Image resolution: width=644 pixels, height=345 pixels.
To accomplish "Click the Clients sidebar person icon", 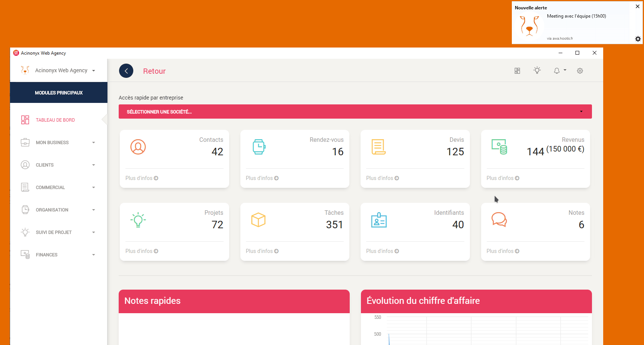I will (25, 165).
